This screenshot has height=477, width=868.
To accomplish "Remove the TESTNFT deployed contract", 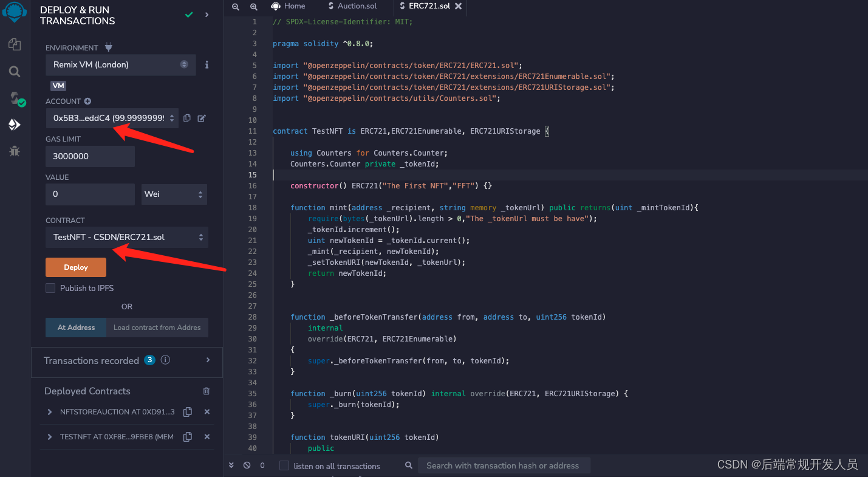I will (x=207, y=437).
